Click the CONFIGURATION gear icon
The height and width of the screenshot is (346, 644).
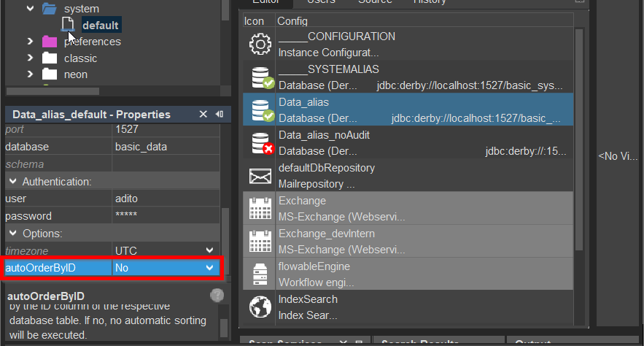click(x=260, y=45)
